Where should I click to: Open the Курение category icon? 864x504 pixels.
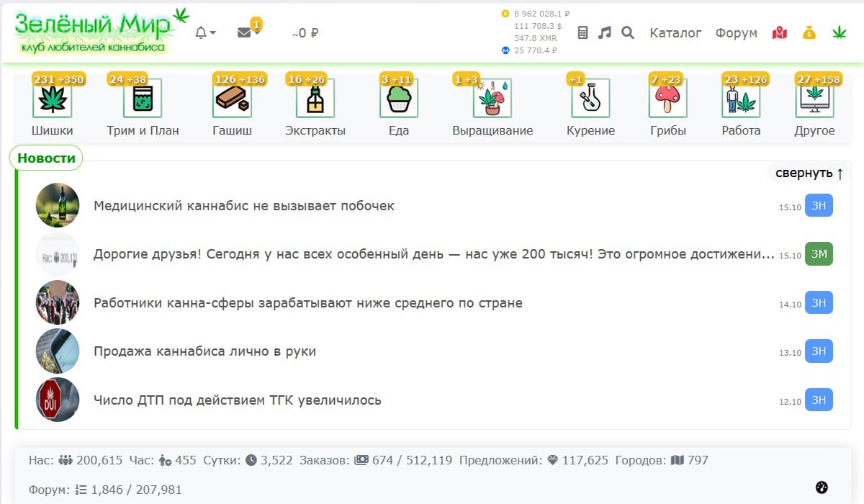point(590,99)
